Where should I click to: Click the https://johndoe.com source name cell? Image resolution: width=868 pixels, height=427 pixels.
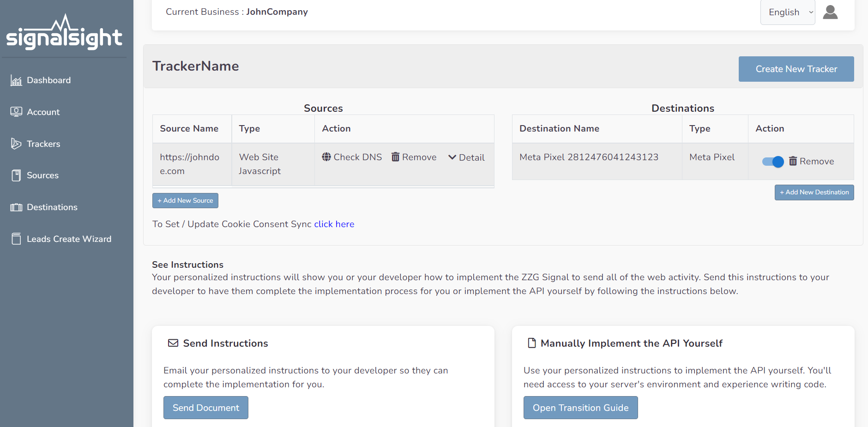pos(192,164)
